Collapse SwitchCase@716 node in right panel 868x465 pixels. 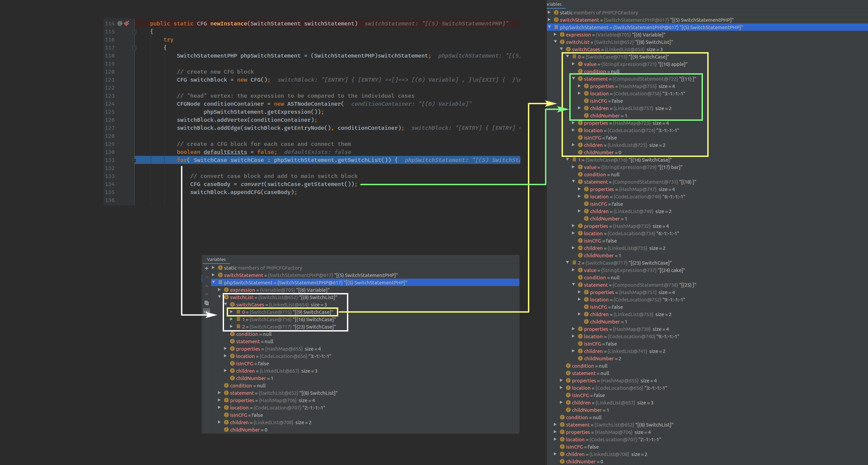click(567, 160)
